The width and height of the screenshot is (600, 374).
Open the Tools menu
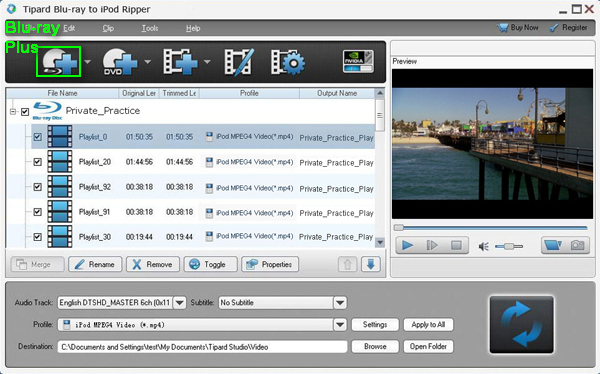(x=150, y=28)
